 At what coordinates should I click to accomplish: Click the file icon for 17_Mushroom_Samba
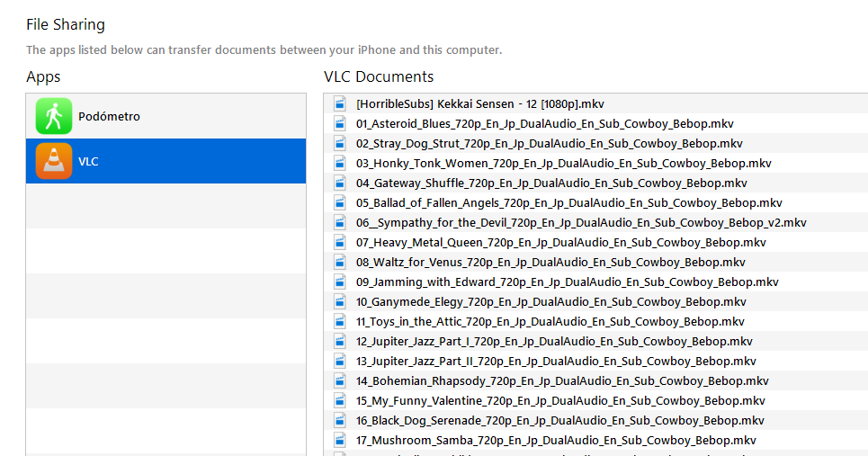click(x=340, y=440)
